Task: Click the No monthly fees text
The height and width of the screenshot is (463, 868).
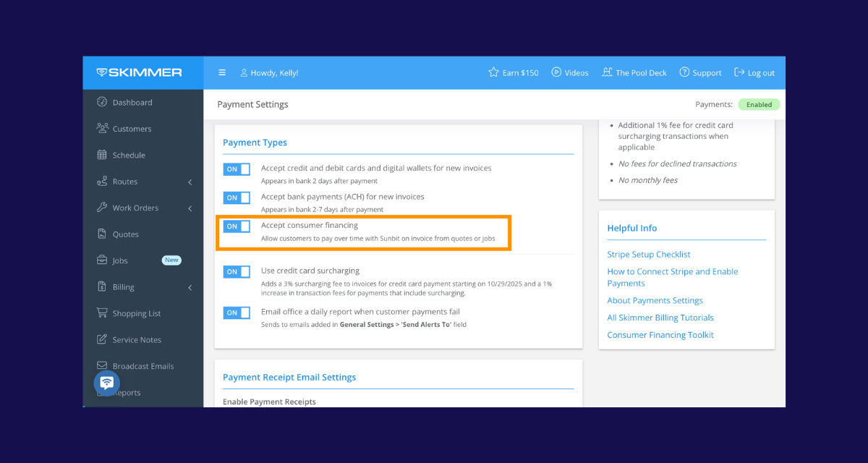Action: [x=648, y=180]
